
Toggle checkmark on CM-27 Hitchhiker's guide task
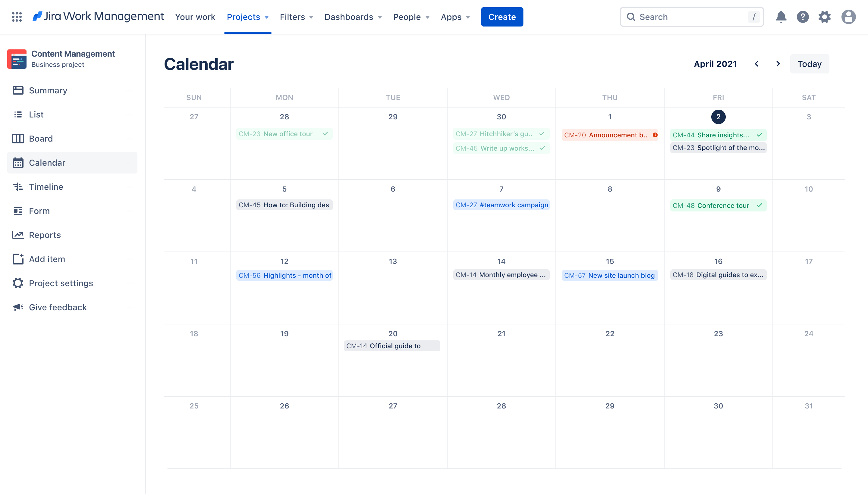(x=541, y=133)
